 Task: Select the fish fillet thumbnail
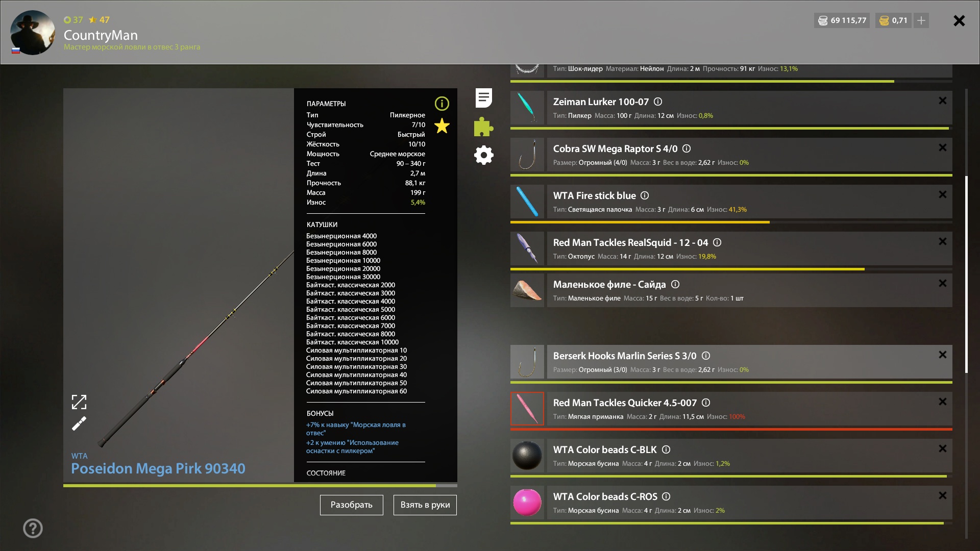[x=527, y=290]
